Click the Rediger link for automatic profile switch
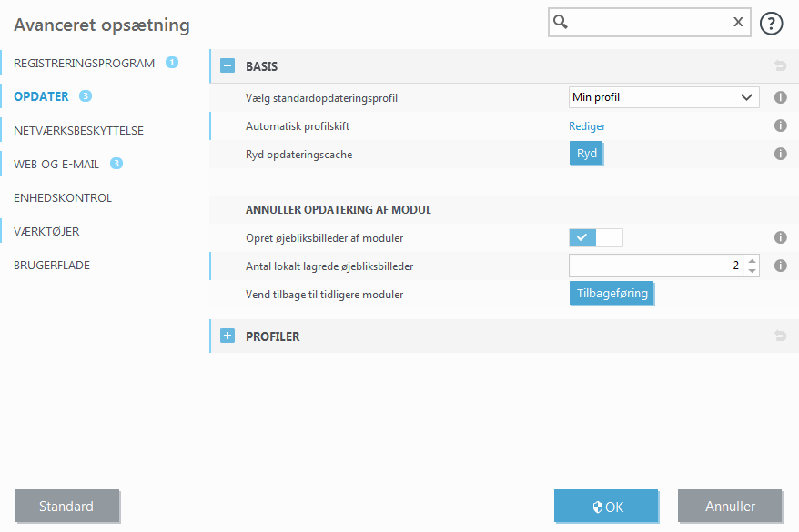799x532 pixels. pos(587,125)
